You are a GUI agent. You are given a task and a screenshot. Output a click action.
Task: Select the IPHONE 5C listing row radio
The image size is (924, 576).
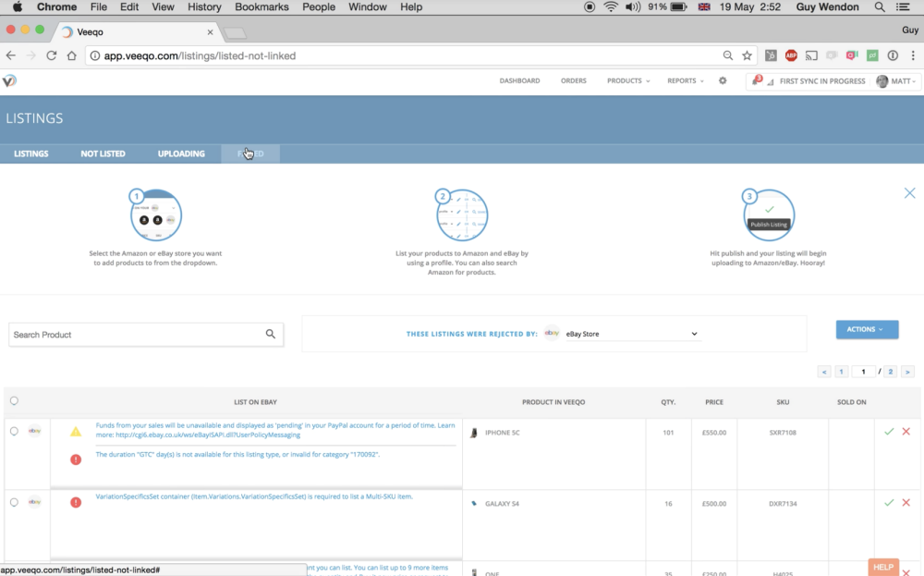tap(14, 431)
